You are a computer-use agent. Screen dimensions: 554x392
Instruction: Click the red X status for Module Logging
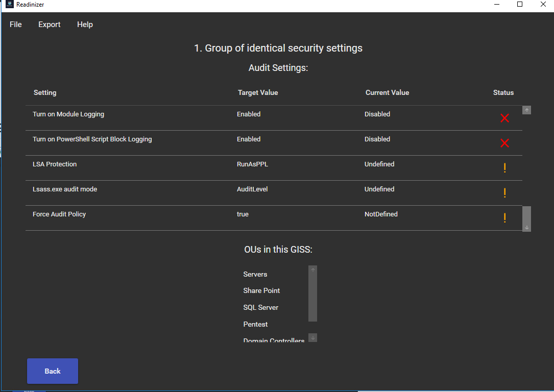504,118
